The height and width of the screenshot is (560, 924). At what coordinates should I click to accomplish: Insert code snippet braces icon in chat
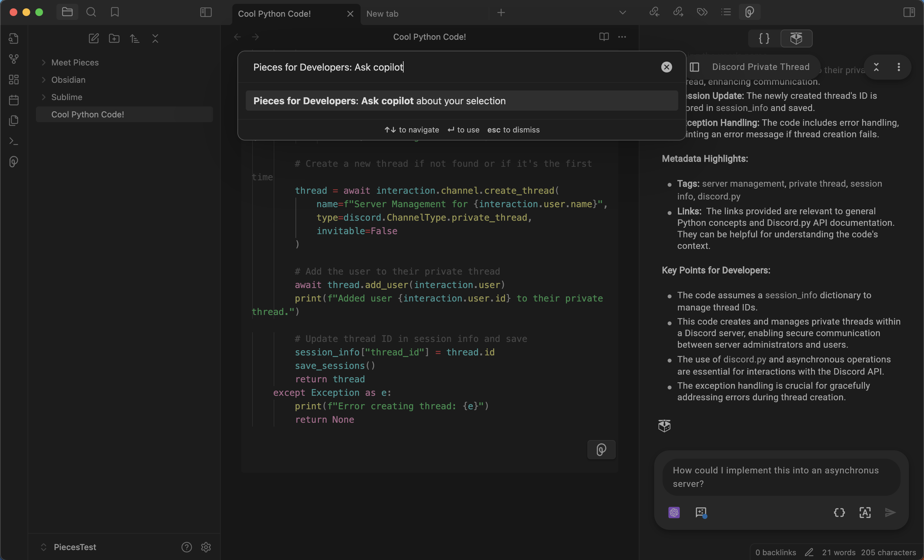pyautogui.click(x=839, y=513)
